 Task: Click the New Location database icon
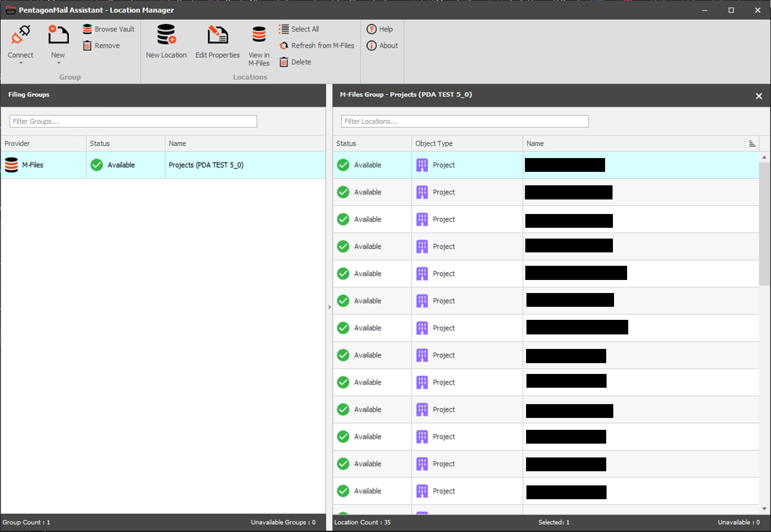coord(166,35)
